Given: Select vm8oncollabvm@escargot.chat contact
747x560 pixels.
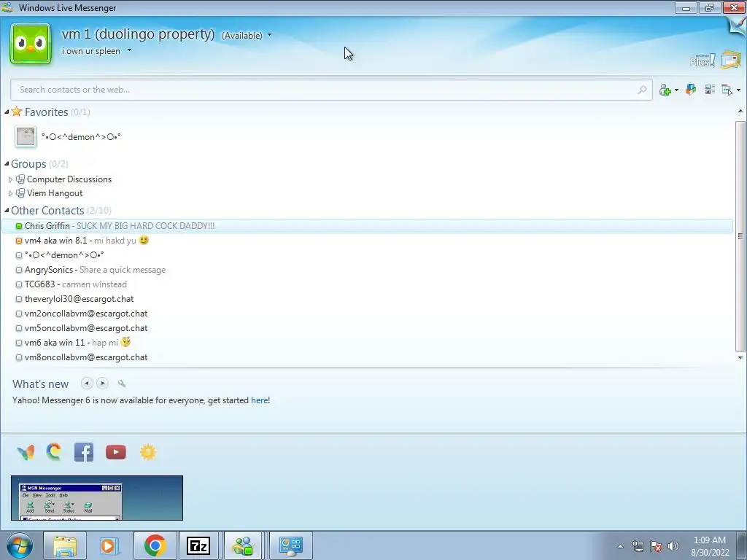Looking at the screenshot, I should point(367,357).
